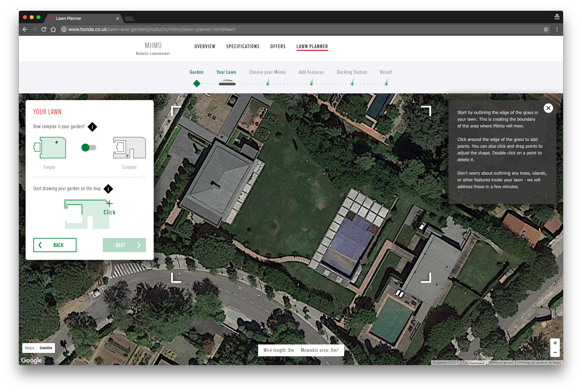Click the address bar URL field

pyautogui.click(x=305, y=29)
